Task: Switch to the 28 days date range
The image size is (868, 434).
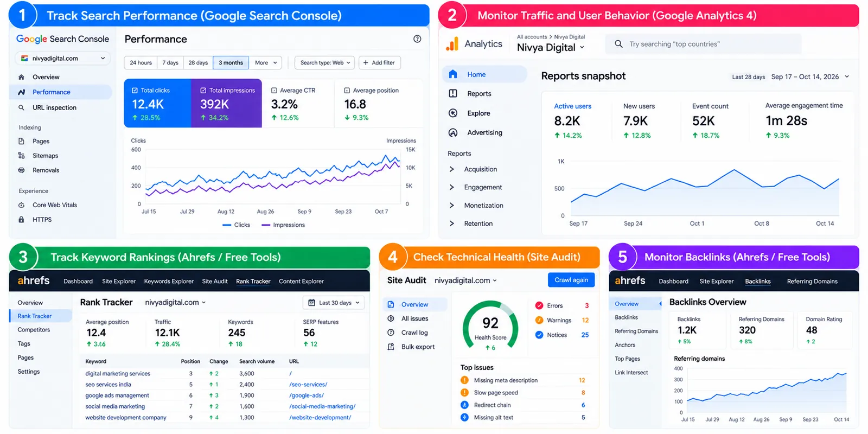Action: coord(198,63)
